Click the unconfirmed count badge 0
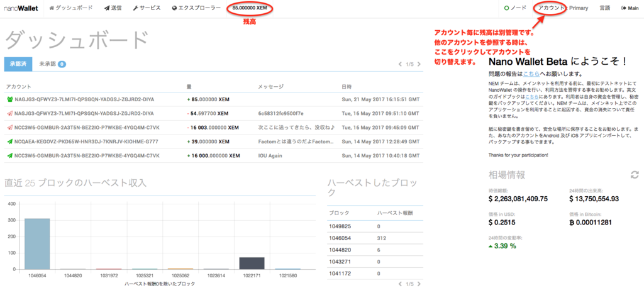 point(62,64)
